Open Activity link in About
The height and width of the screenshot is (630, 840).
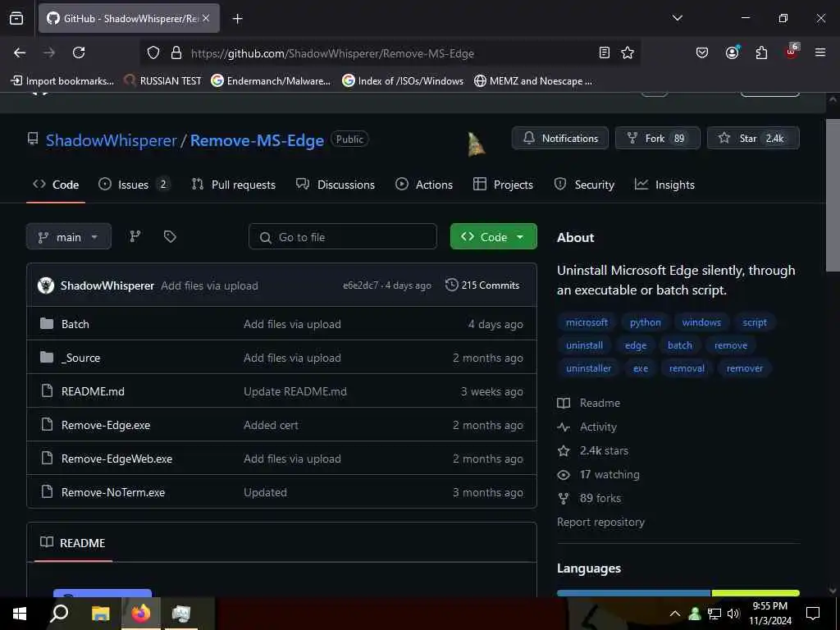587,427
